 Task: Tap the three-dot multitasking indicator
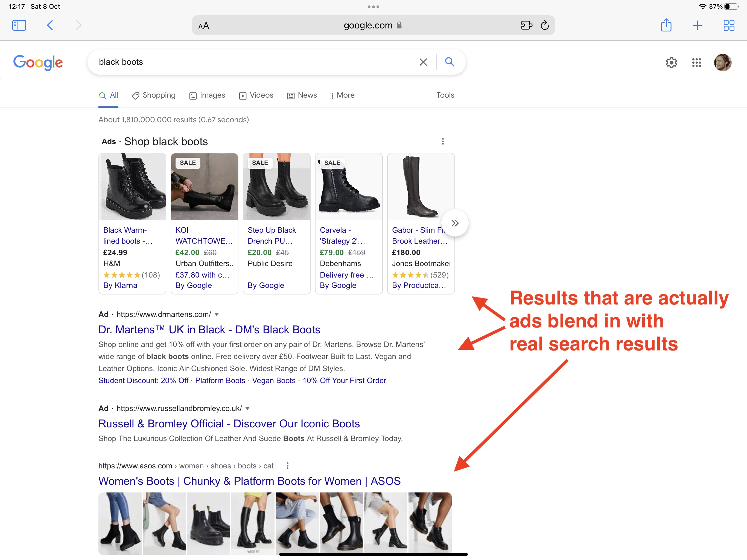point(373,7)
